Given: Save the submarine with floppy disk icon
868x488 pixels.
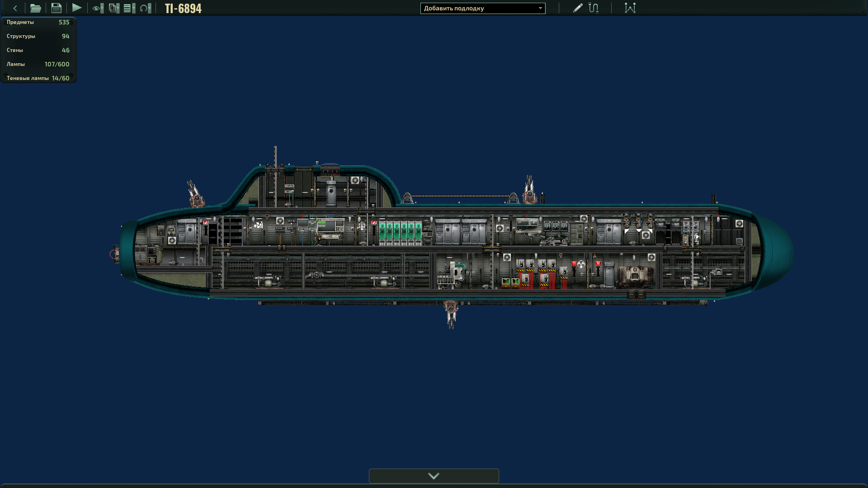Looking at the screenshot, I should [56, 8].
